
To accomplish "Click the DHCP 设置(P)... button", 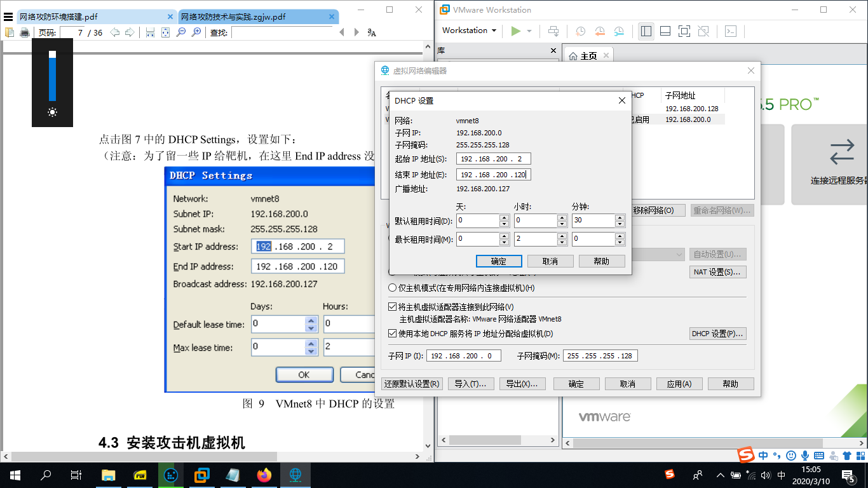I will pyautogui.click(x=718, y=334).
